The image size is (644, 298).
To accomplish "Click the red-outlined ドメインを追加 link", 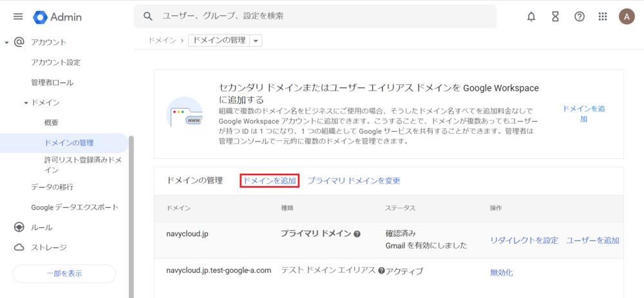I will coord(269,181).
